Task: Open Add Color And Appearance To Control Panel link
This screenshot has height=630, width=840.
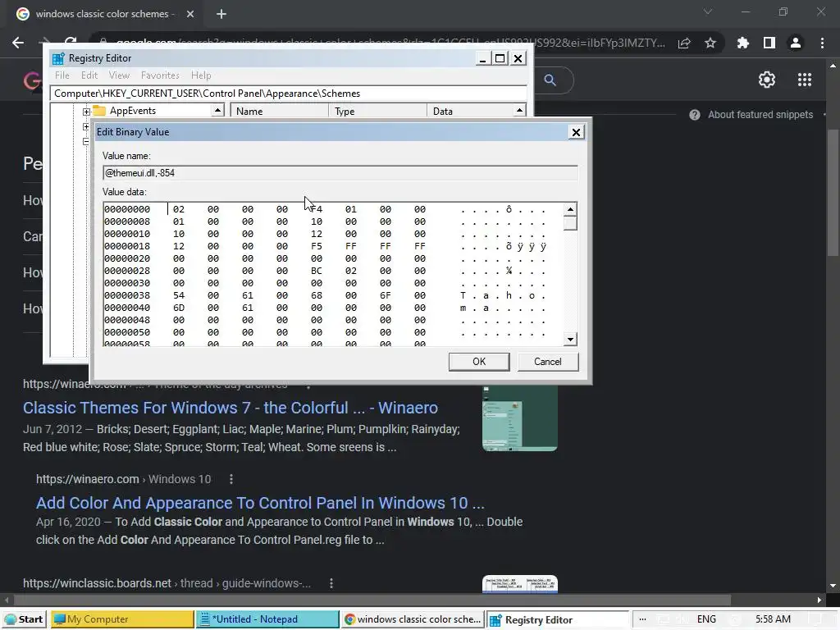Action: (260, 503)
